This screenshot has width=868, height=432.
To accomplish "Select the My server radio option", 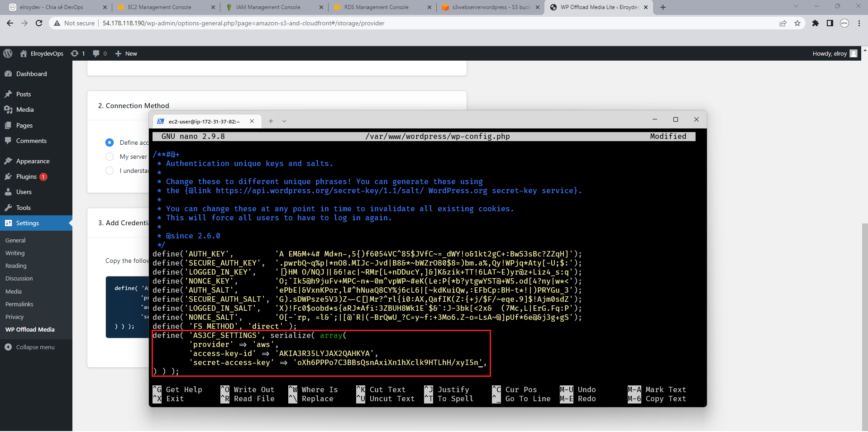I will [x=110, y=157].
